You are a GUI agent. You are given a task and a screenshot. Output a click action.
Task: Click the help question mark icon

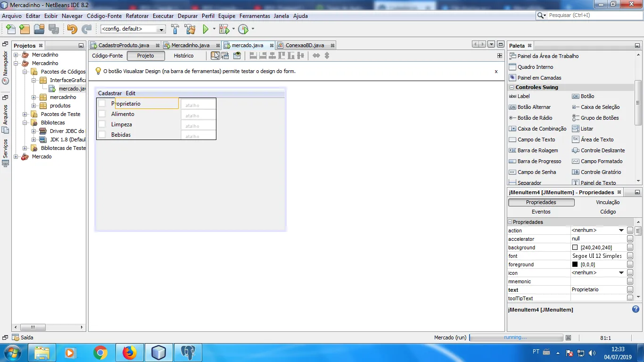[636, 310]
